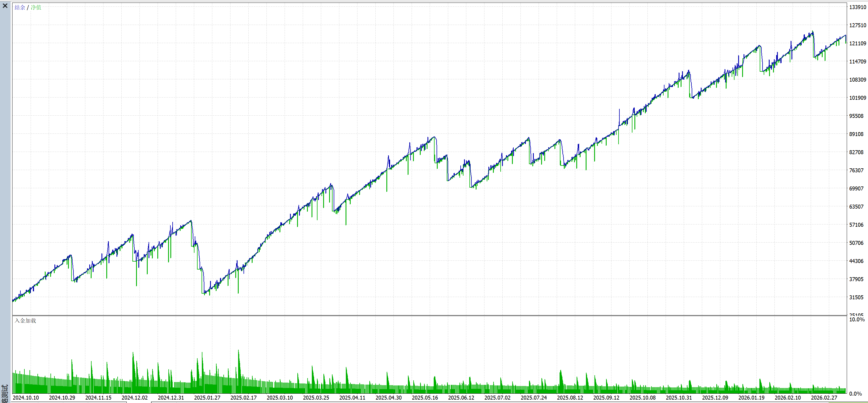
Task: Click the 2025.10.31 date axis label
Action: pyautogui.click(x=679, y=398)
